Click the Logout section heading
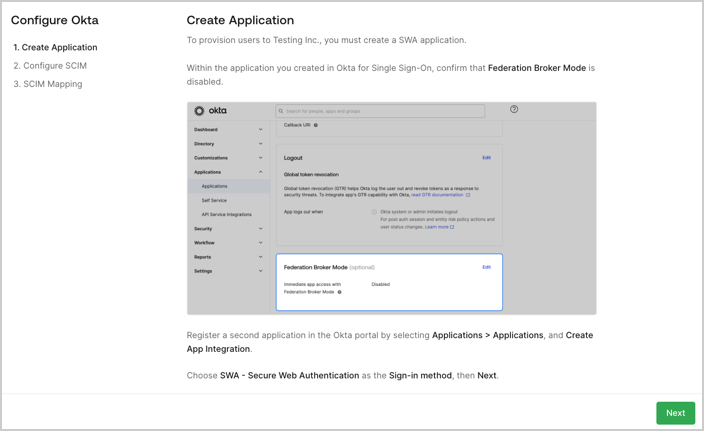This screenshot has height=431, width=704. click(293, 158)
